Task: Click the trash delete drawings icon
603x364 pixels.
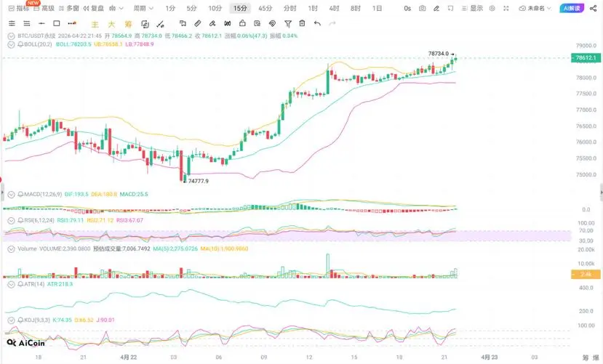Action: (x=303, y=23)
